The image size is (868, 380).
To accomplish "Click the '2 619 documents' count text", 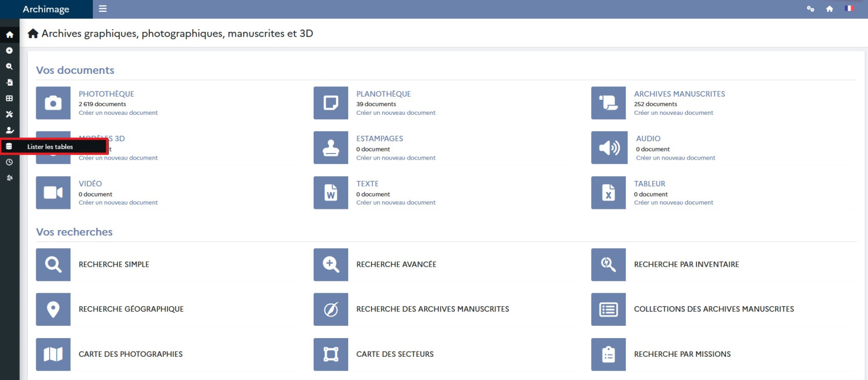I will (x=102, y=104).
